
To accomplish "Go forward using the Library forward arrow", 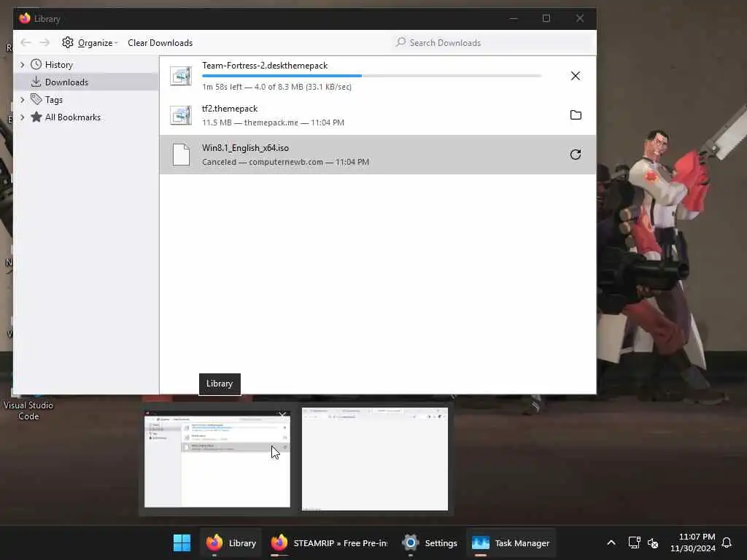I will click(x=44, y=43).
